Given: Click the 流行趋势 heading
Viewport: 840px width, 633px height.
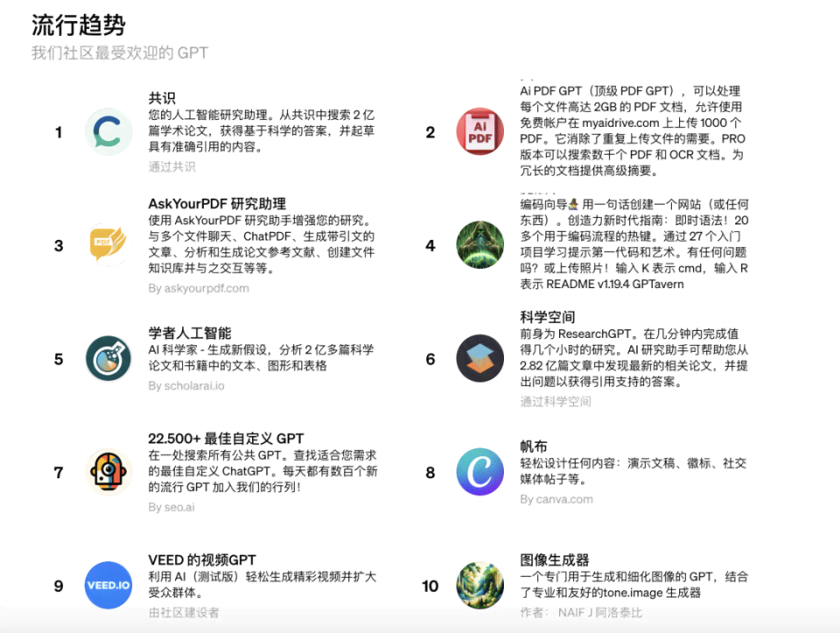Looking at the screenshot, I should tap(78, 25).
